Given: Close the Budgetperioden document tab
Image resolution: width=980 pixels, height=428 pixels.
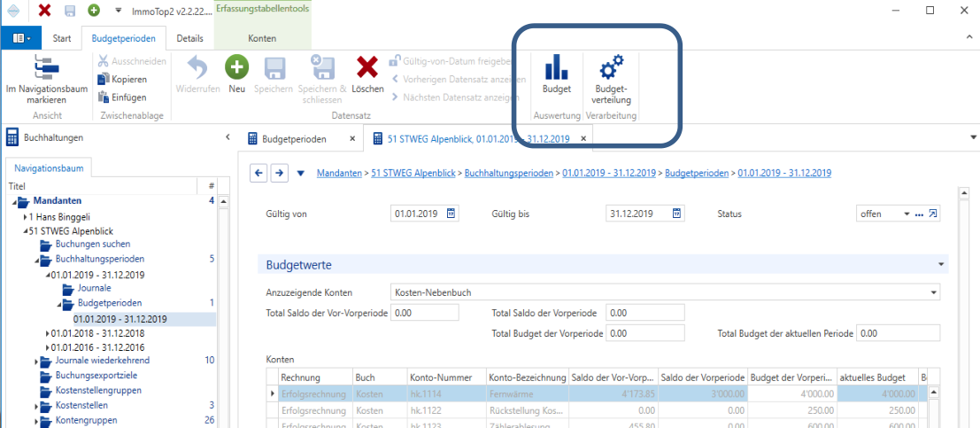Looking at the screenshot, I should (x=351, y=139).
